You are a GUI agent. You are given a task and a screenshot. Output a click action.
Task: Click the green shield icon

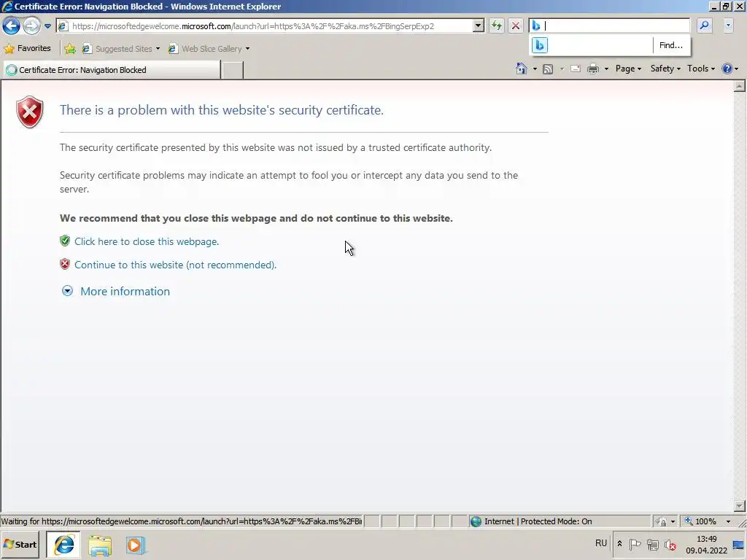click(65, 241)
